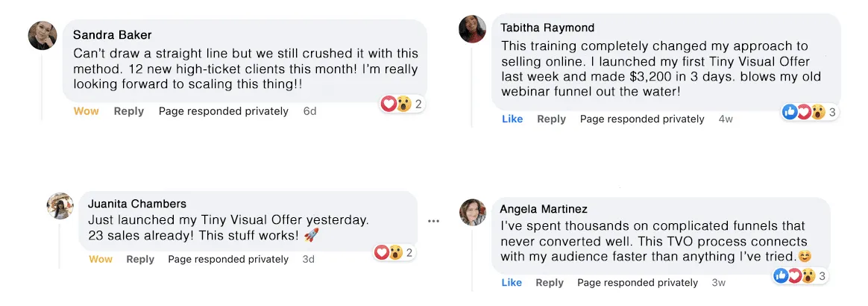
Task: Toggle the Wow reaction on Sandra's comment
Action: tap(86, 111)
